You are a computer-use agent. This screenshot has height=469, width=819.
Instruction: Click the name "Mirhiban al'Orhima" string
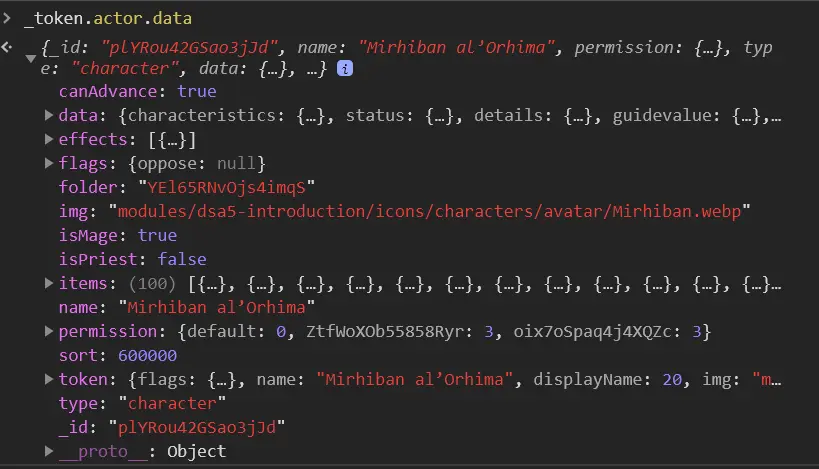coord(216,308)
